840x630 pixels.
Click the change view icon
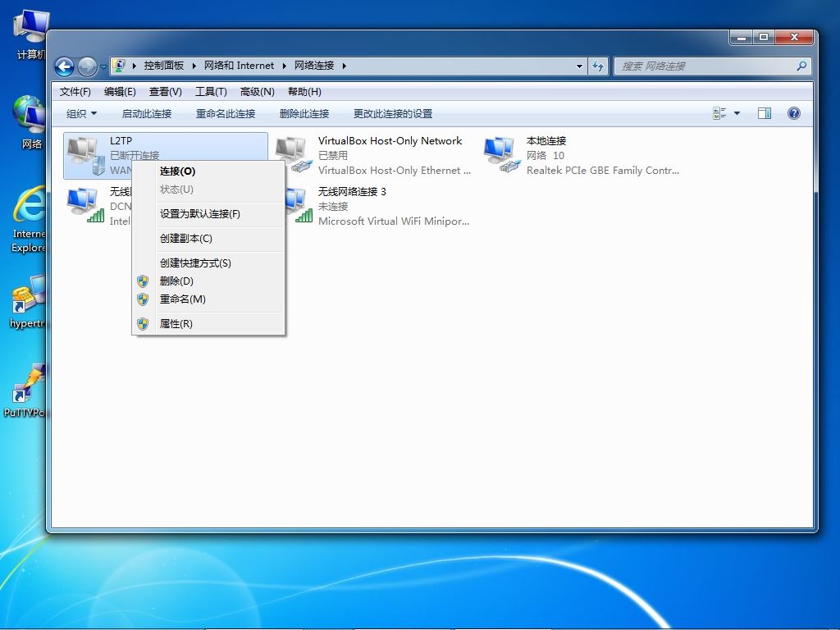[719, 113]
